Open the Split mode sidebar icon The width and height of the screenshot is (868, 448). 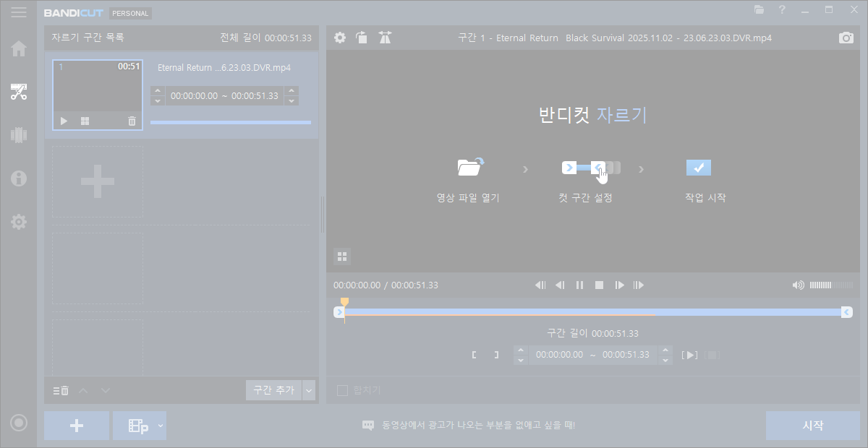click(x=19, y=135)
